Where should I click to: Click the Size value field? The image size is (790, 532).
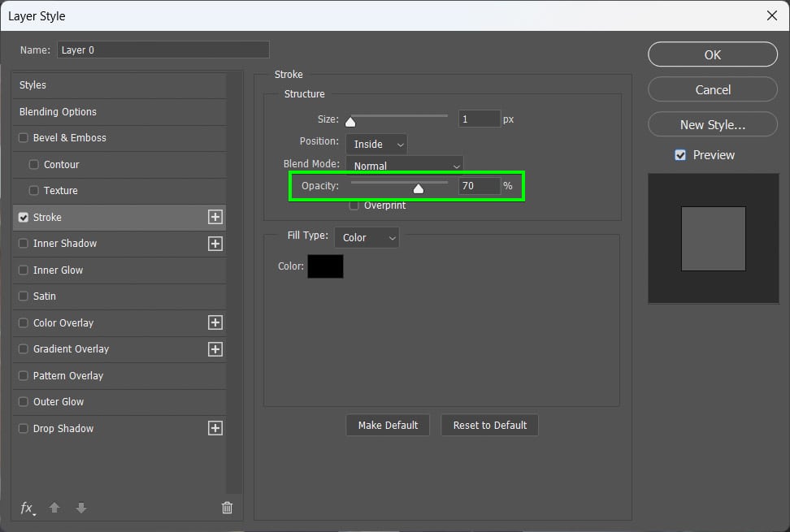480,119
